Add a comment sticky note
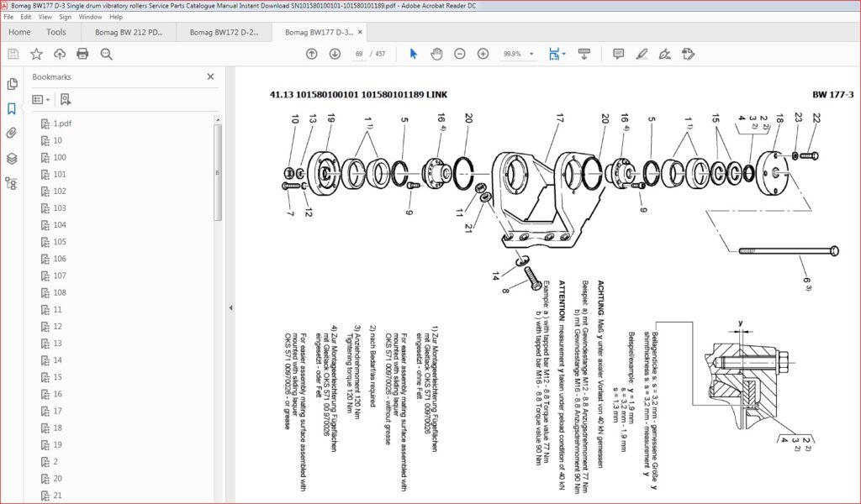Screen dimensions: 861x504 pos(618,54)
